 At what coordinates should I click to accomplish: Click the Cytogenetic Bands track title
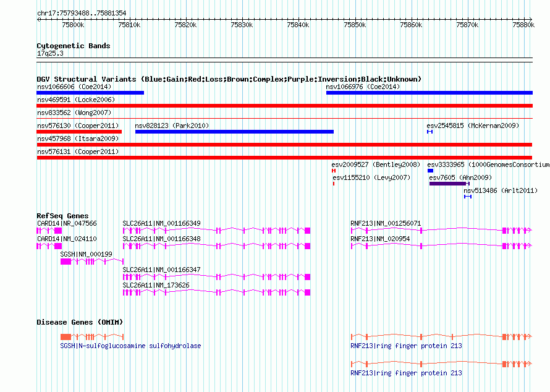coord(74,46)
